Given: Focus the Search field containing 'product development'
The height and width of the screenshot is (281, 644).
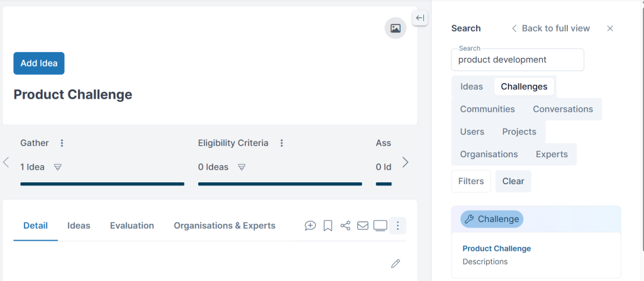Looking at the screenshot, I should coord(518,60).
